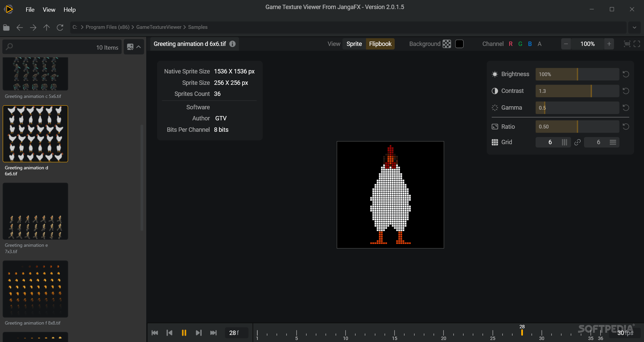
Task: Refresh the current folder
Action: point(60,27)
